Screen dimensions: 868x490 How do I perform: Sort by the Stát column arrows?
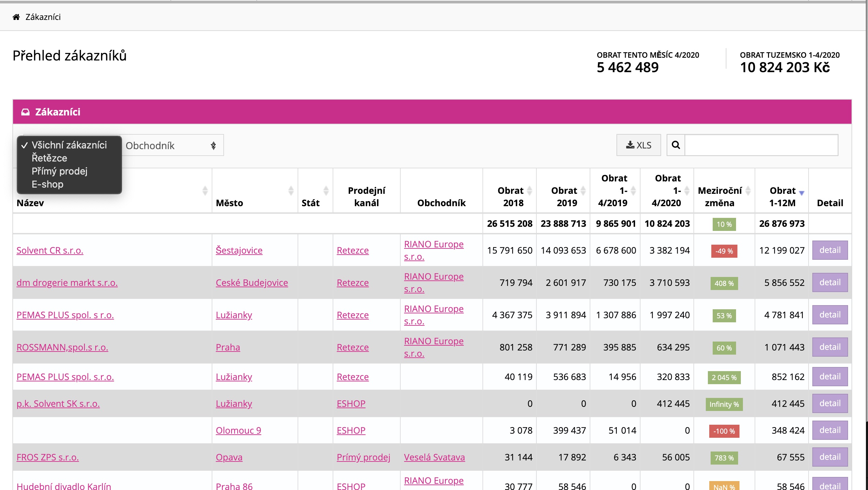326,190
